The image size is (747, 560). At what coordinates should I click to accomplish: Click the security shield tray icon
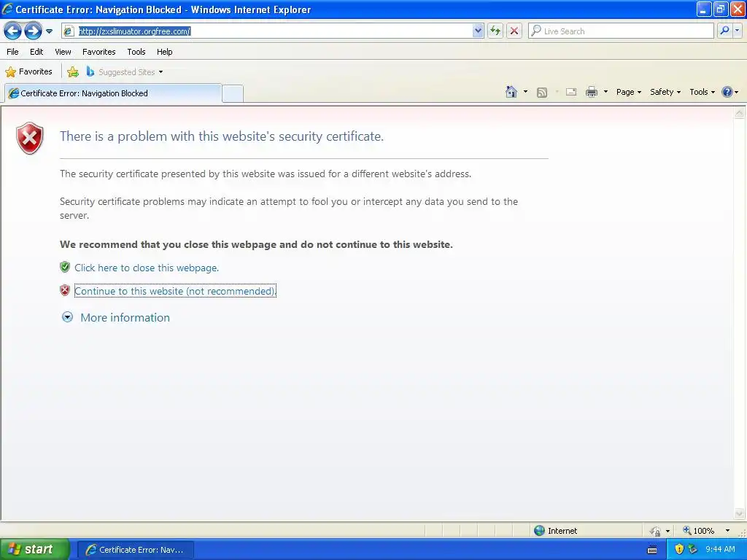click(679, 550)
